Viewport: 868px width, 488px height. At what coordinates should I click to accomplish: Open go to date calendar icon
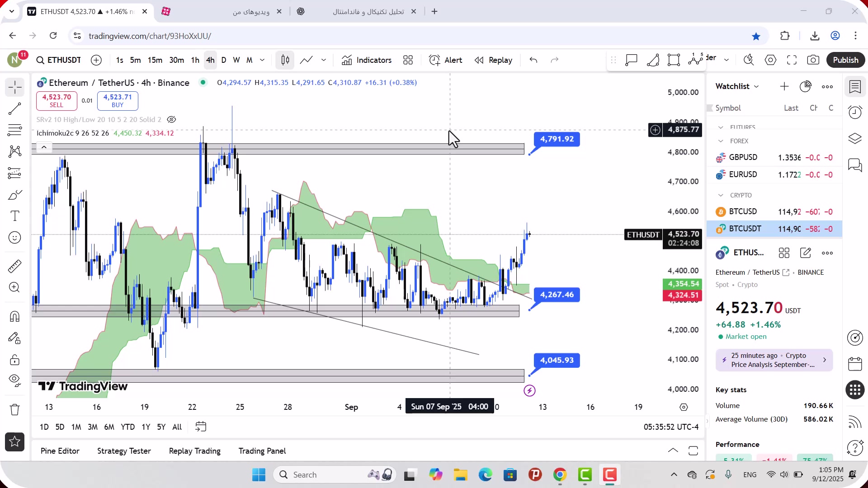pos(201,427)
